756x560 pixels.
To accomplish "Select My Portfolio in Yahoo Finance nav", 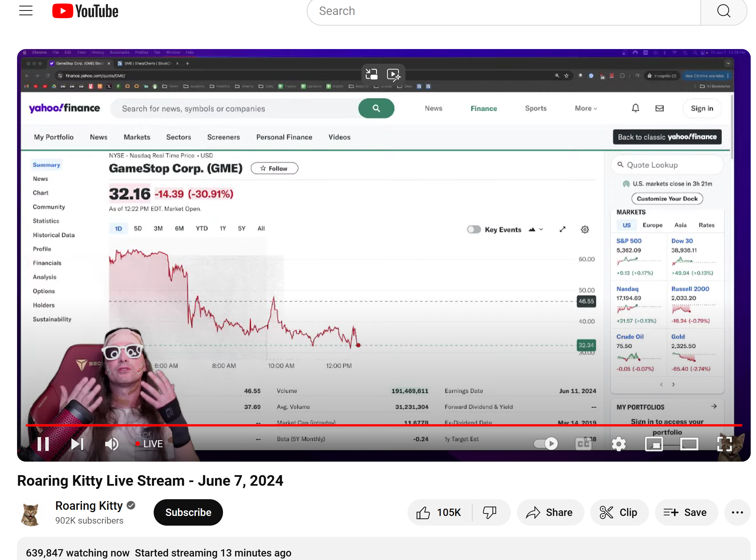I will (53, 137).
